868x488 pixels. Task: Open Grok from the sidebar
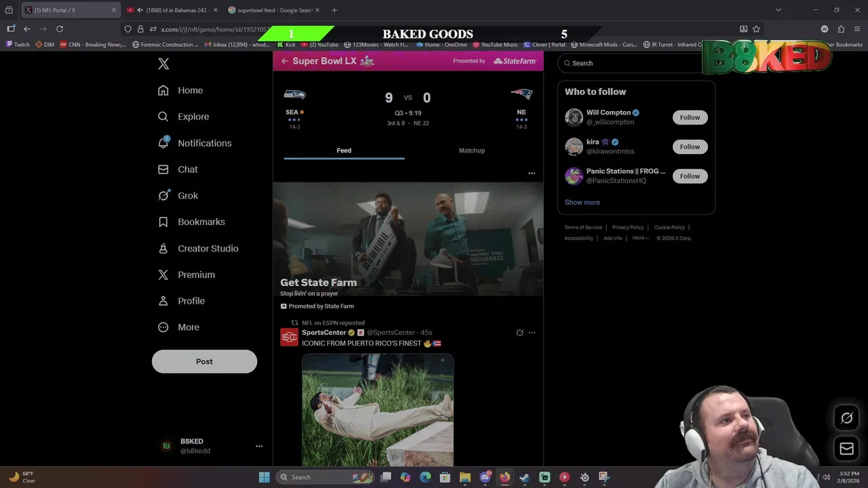(178, 195)
